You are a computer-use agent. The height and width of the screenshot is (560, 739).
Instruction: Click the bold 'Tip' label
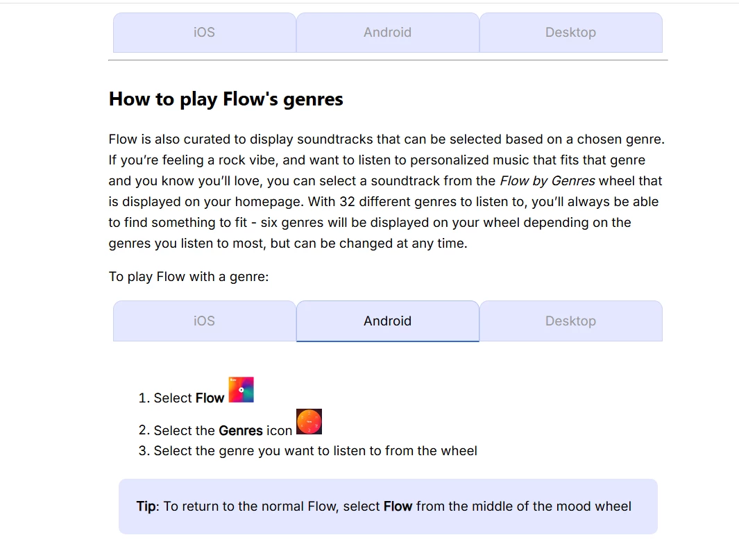[x=146, y=507]
